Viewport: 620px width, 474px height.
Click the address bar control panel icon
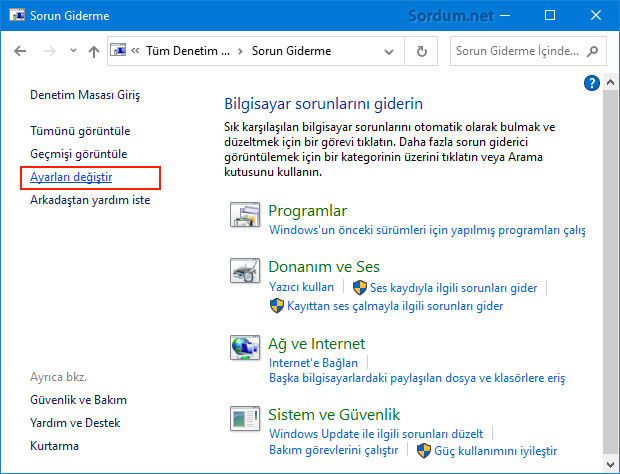[118, 50]
